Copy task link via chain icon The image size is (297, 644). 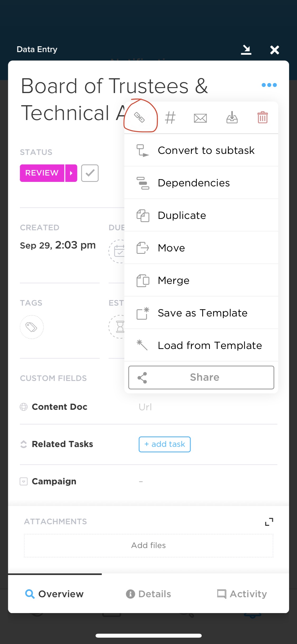139,117
